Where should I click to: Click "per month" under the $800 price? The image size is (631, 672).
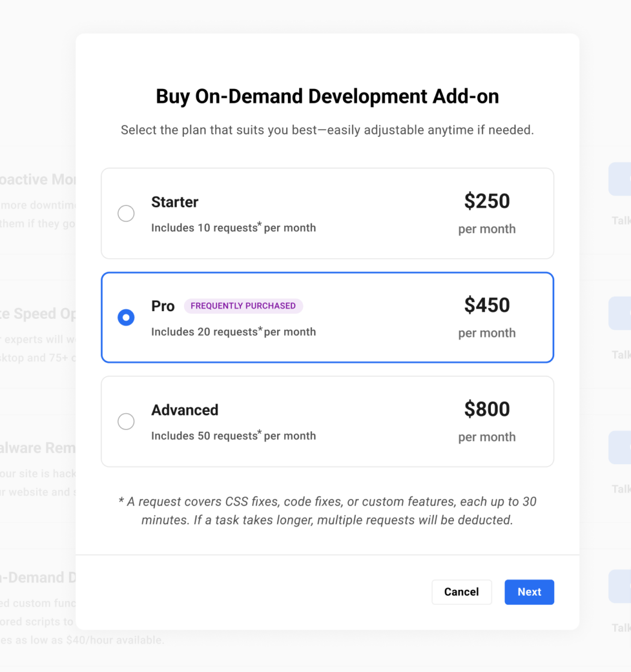[487, 437]
